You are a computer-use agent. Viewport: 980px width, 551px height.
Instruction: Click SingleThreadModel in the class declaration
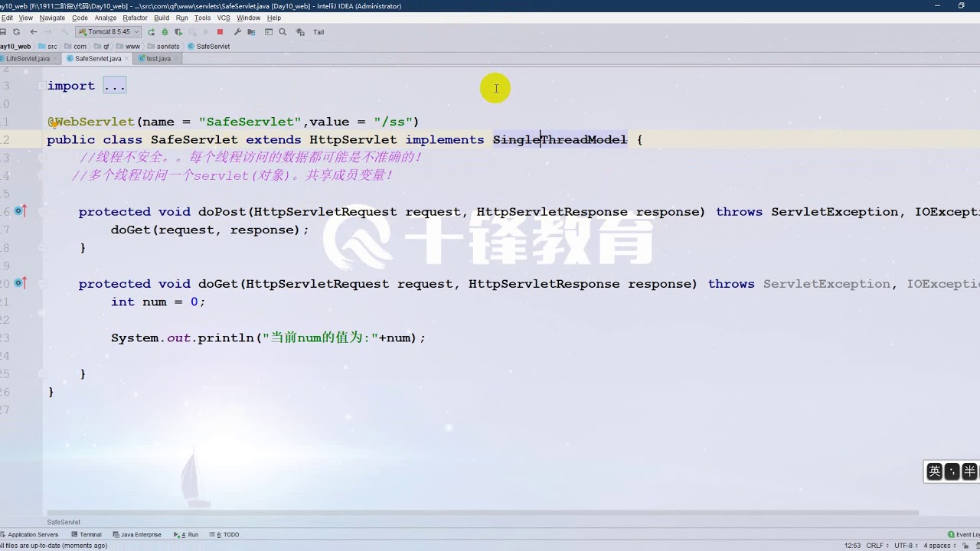click(560, 139)
